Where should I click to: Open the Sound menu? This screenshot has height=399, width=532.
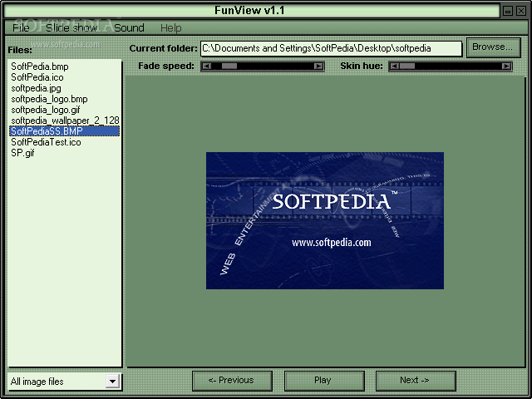[x=129, y=27]
